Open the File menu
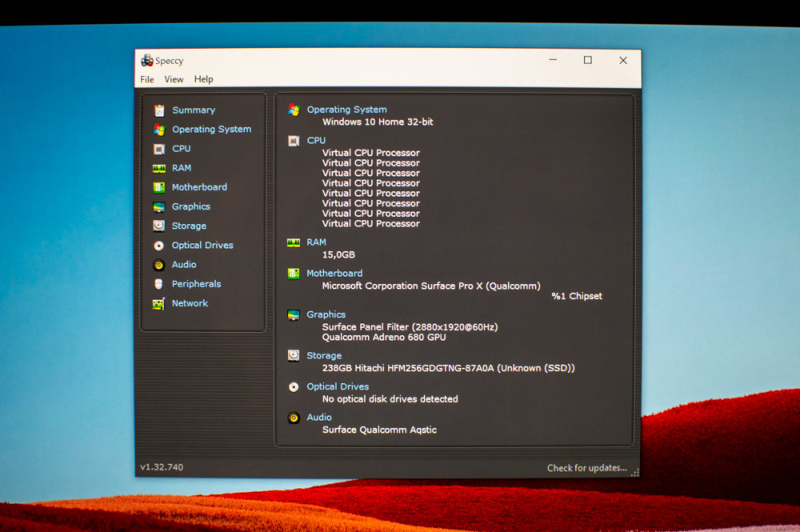This screenshot has height=532, width=800. [147, 79]
